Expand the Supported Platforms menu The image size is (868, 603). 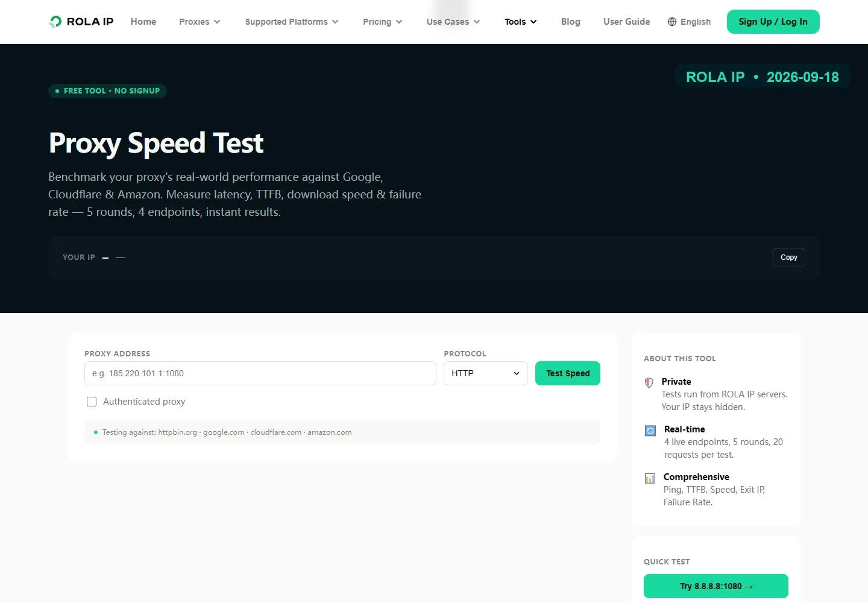point(292,22)
